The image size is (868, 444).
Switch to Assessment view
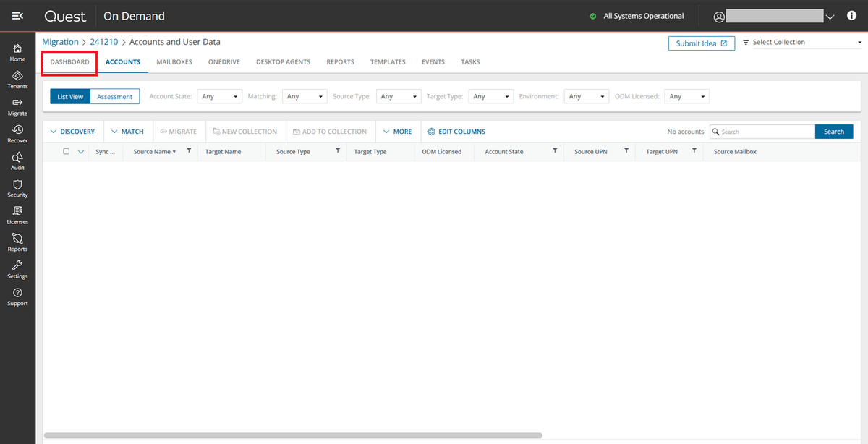pyautogui.click(x=114, y=95)
